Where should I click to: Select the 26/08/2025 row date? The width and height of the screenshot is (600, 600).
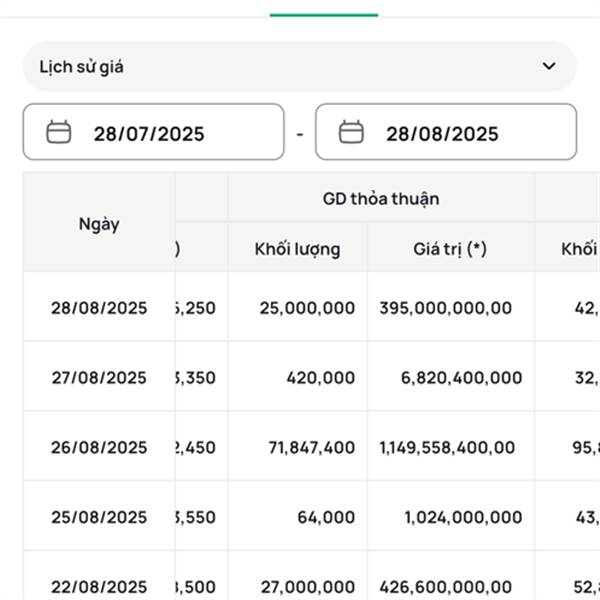pyautogui.click(x=99, y=447)
